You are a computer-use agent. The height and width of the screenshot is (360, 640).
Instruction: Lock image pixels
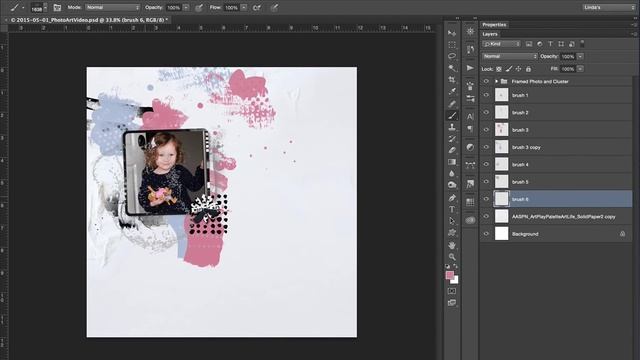(509, 69)
